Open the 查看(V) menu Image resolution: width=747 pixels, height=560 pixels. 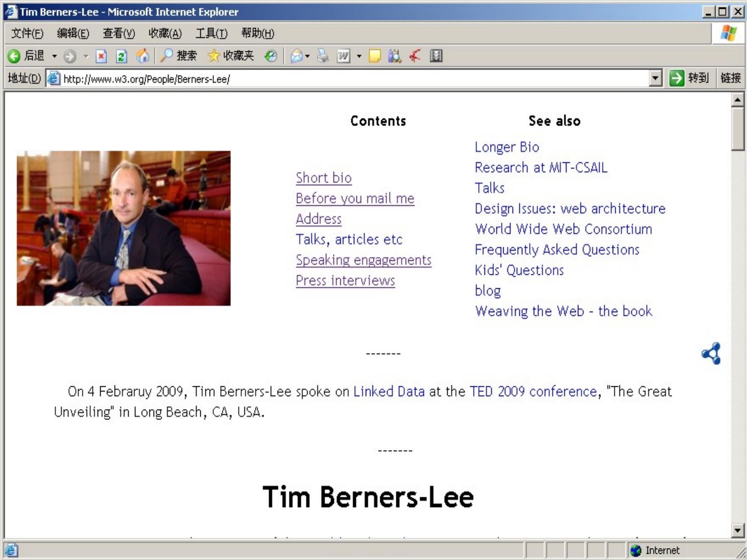click(x=118, y=34)
